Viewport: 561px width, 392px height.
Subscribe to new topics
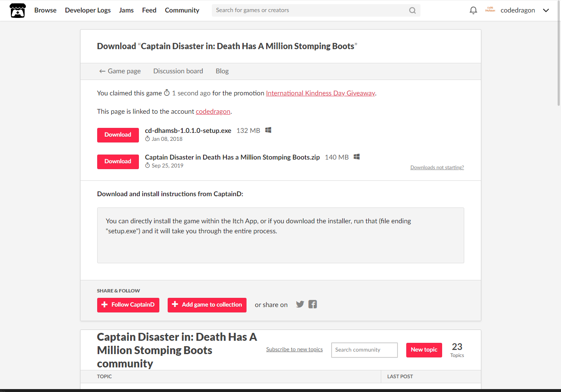294,350
